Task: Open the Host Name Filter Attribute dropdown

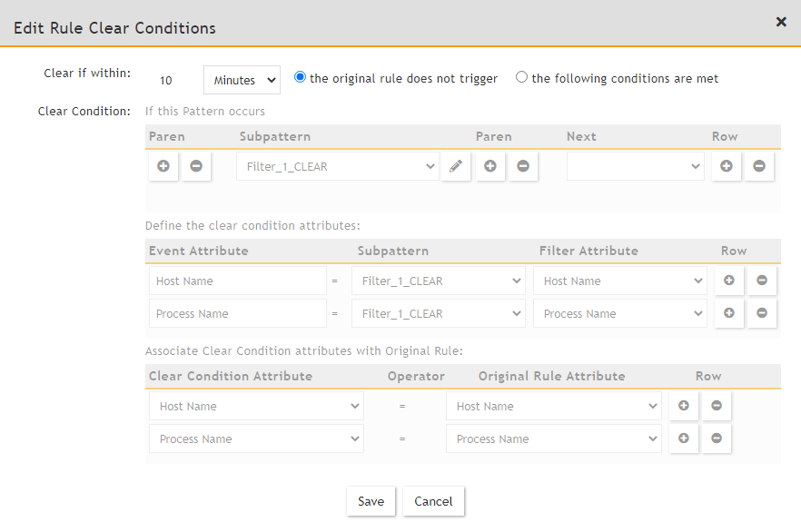Action: coord(620,281)
